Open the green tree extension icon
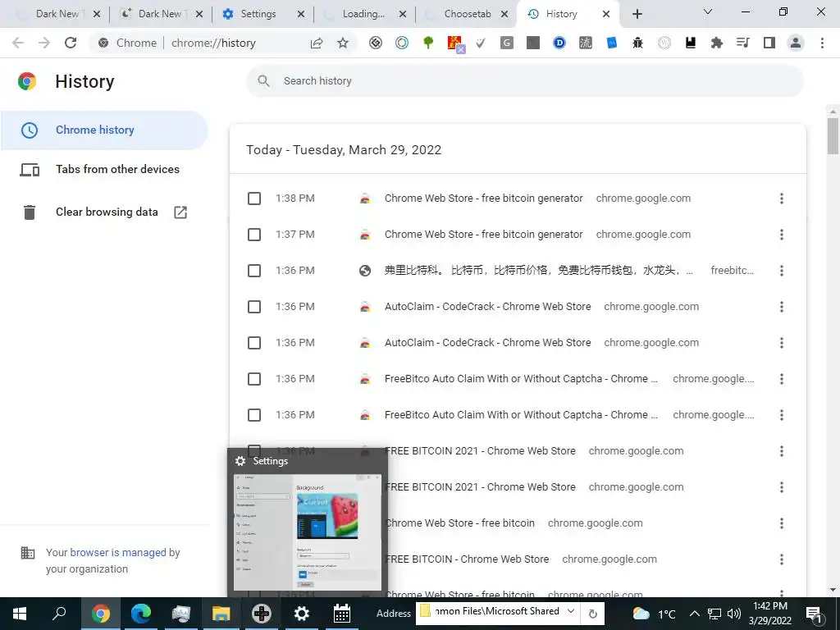Image resolution: width=840 pixels, height=630 pixels. pos(428,43)
